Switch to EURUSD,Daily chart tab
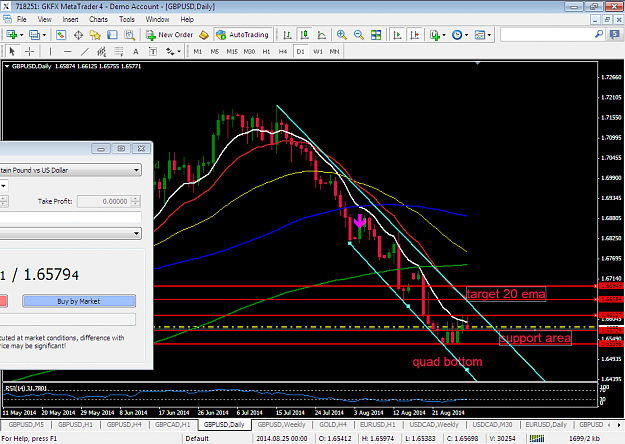This screenshot has width=625, height=444. pos(546,424)
